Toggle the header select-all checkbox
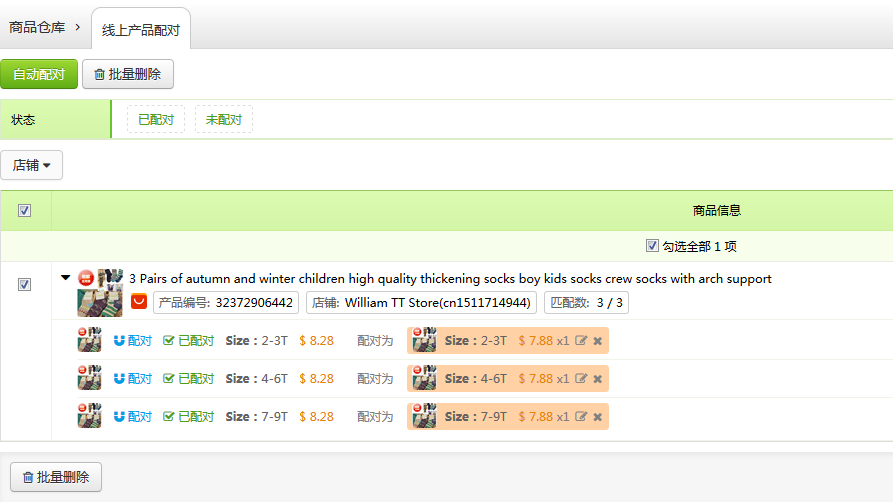 click(x=25, y=211)
